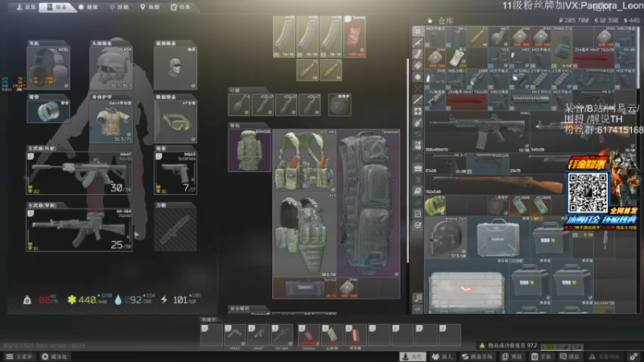644x362 pixels.
Task: Filter stash by magazines icon
Action: click(x=418, y=54)
